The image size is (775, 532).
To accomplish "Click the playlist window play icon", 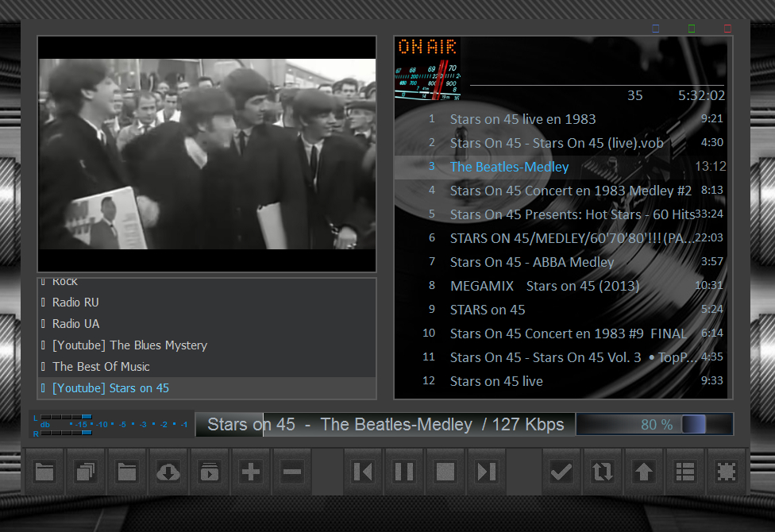I will [x=210, y=472].
